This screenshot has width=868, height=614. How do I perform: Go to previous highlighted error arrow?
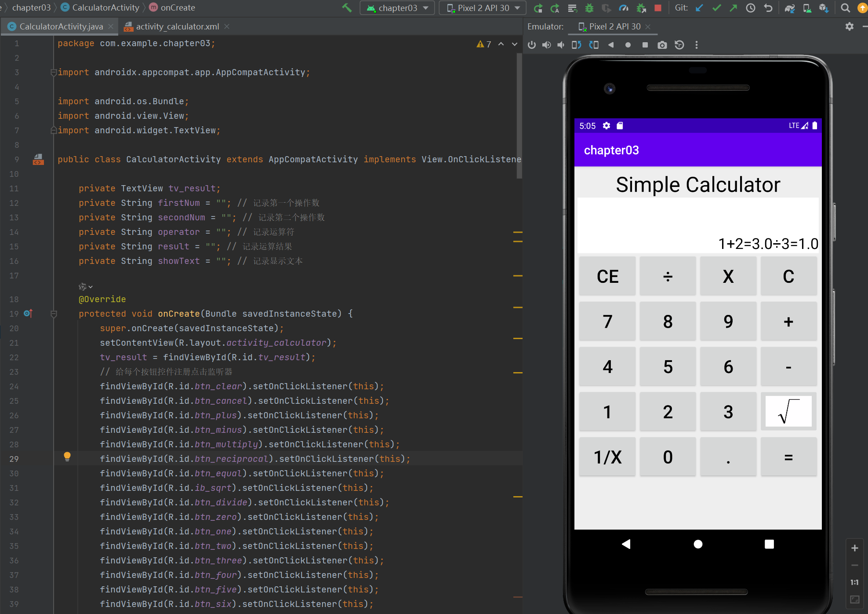501,44
